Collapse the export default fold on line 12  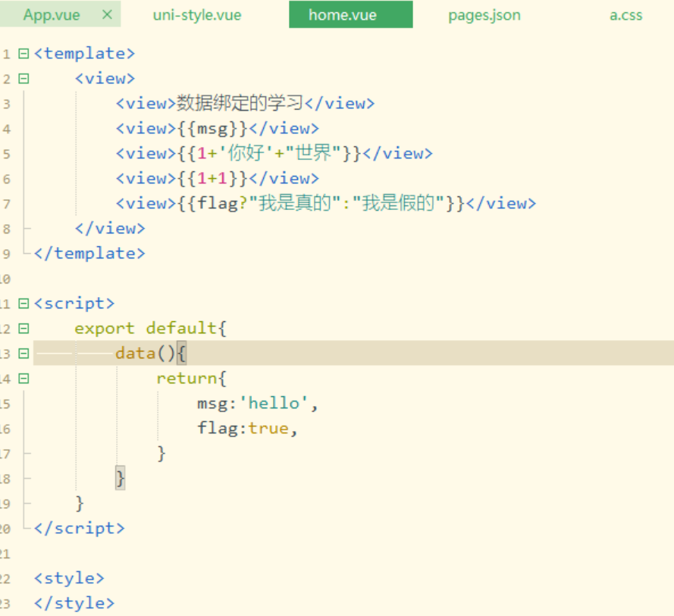(24, 329)
